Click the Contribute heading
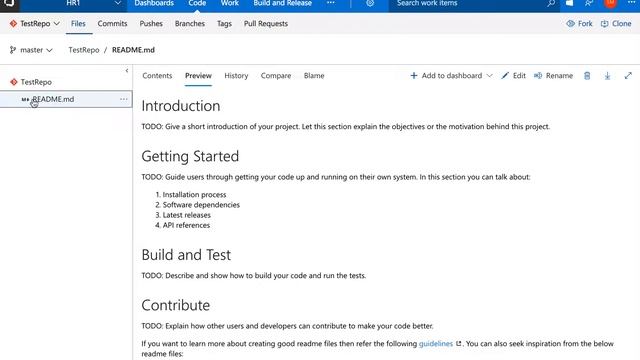 176,305
